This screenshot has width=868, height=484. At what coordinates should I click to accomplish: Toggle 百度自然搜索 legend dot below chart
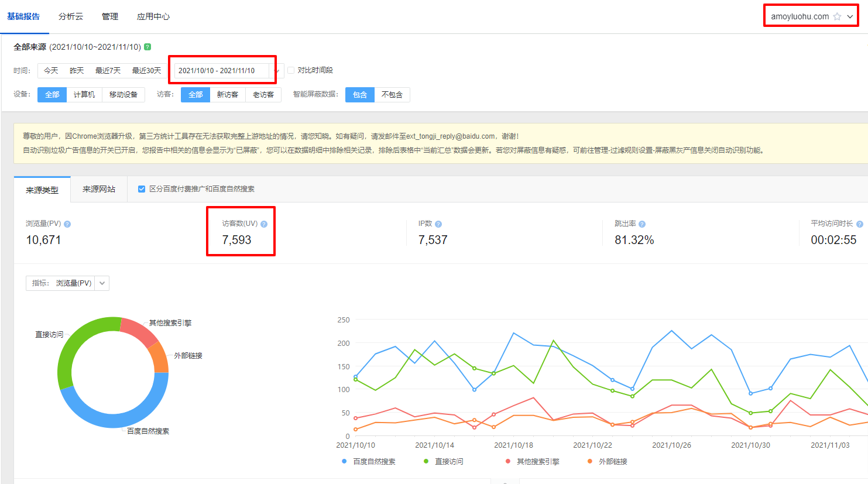tap(344, 462)
